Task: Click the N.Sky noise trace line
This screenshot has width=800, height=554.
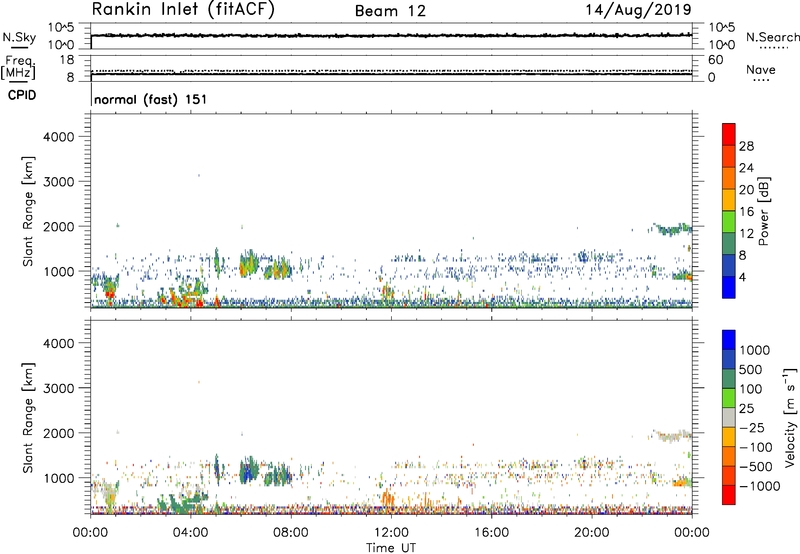Action: coord(391,35)
